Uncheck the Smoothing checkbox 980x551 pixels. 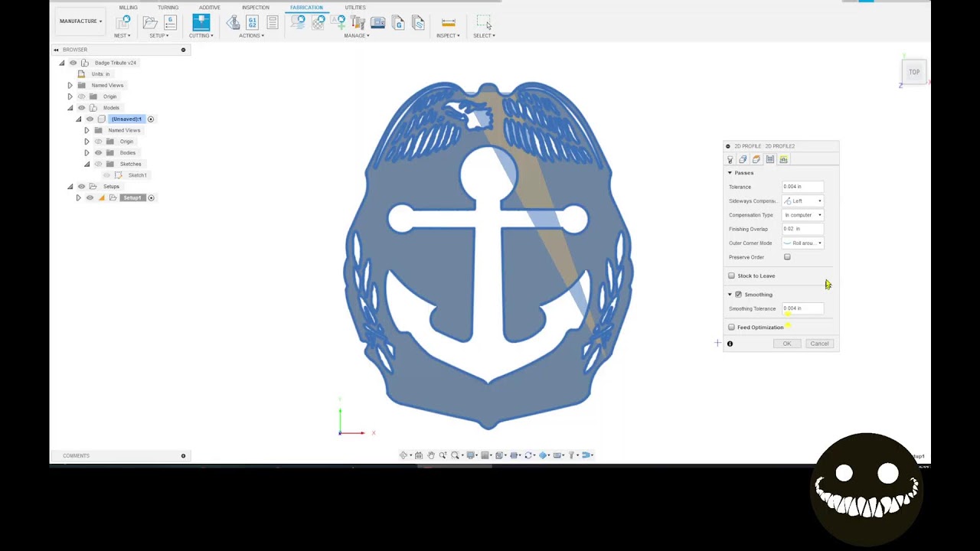tap(739, 295)
